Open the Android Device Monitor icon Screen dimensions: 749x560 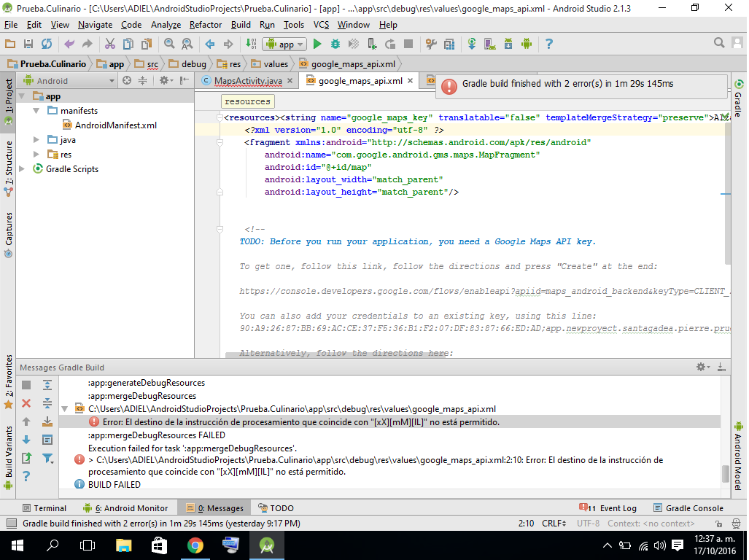point(527,44)
